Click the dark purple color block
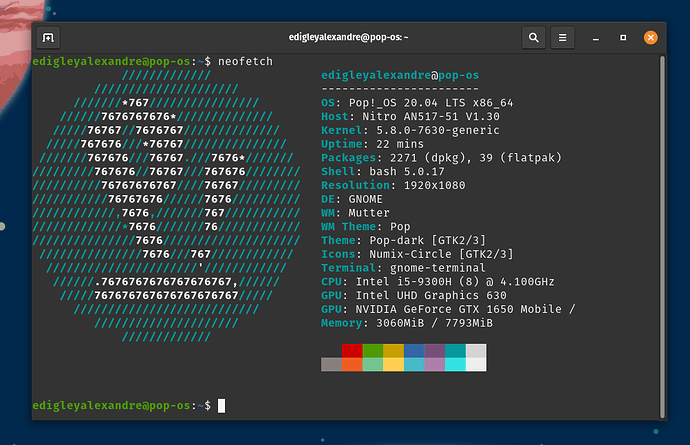The image size is (690, 445). pos(435,351)
